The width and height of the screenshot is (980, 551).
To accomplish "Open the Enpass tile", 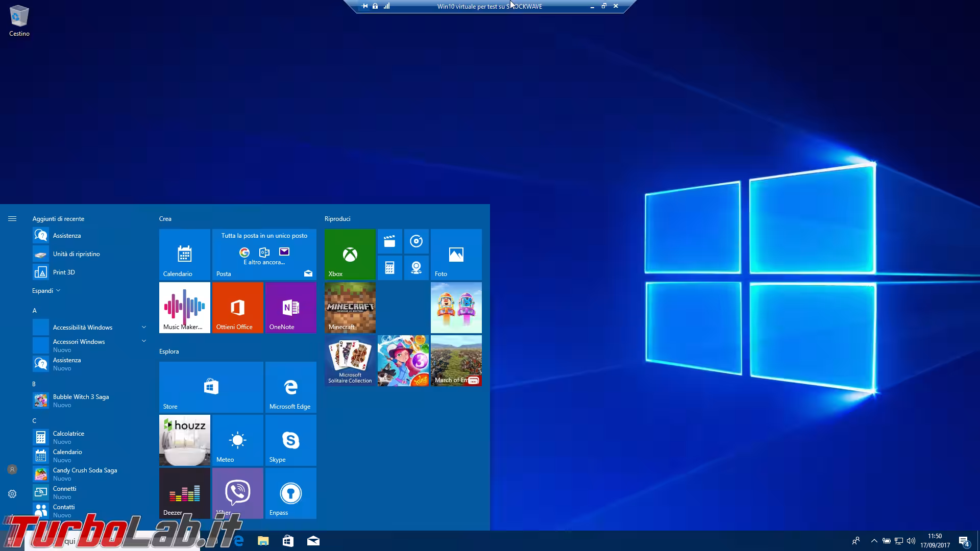I will [290, 493].
